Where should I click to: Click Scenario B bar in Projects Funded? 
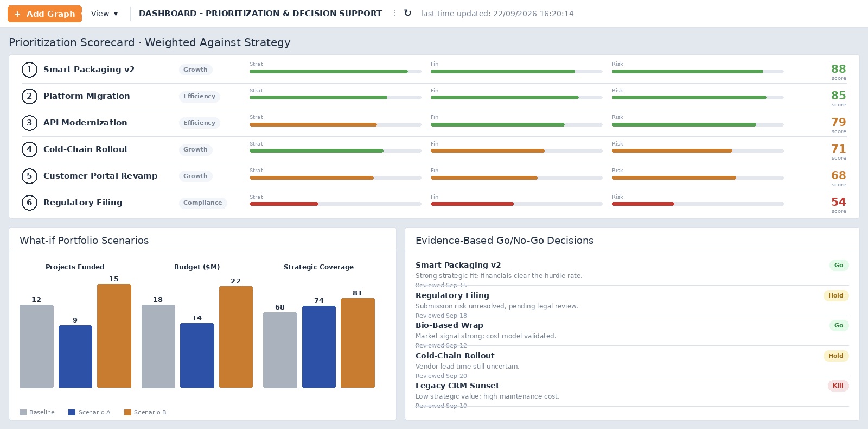click(114, 336)
